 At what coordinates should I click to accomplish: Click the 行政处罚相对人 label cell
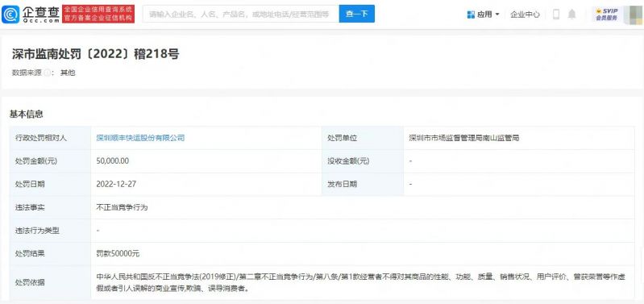50,138
